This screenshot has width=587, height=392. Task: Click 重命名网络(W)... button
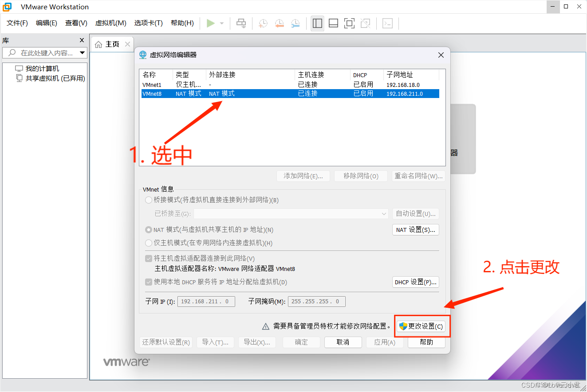(x=418, y=176)
